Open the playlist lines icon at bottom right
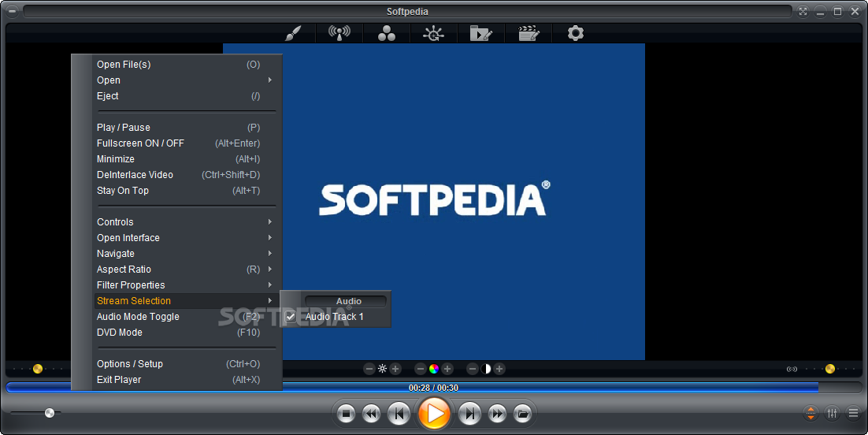Viewport: 868px width, 435px height. (x=854, y=414)
